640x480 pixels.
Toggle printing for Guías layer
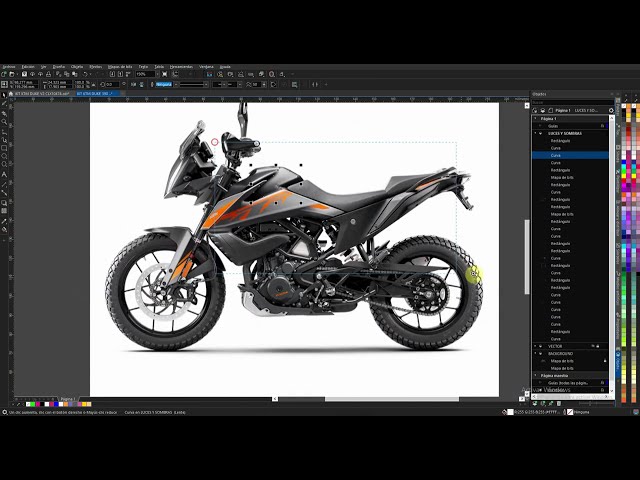(602, 126)
